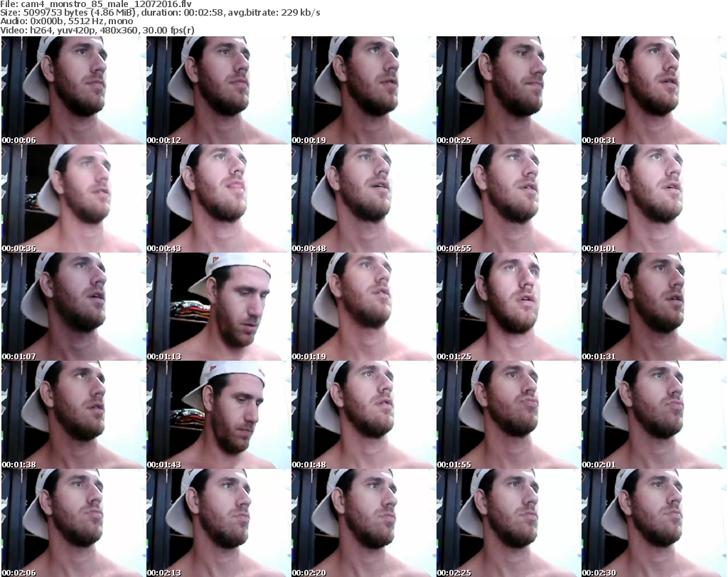Open the frame at 00:01:48
The height and width of the screenshot is (577, 728).
[x=363, y=415]
